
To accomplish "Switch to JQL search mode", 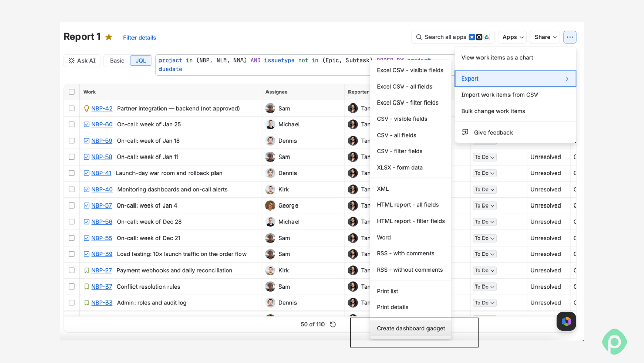I will coord(141,60).
